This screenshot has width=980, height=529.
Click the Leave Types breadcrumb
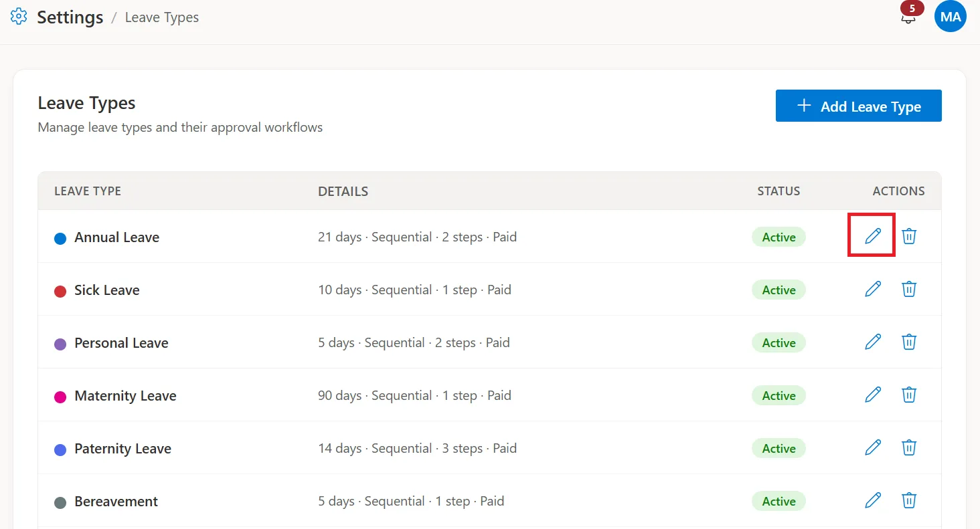(162, 17)
